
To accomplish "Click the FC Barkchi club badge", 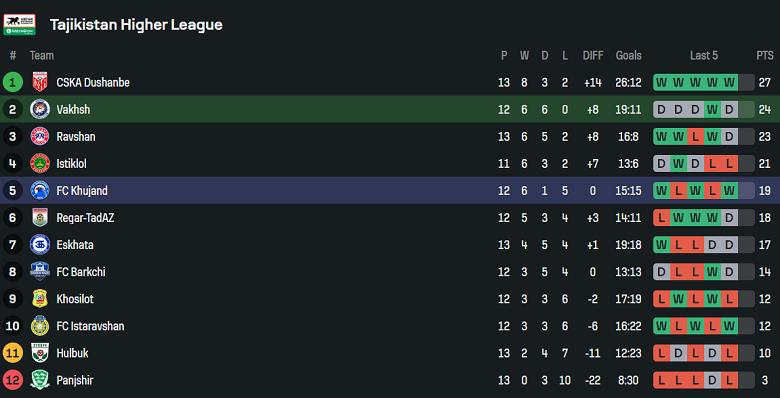I will click(40, 272).
